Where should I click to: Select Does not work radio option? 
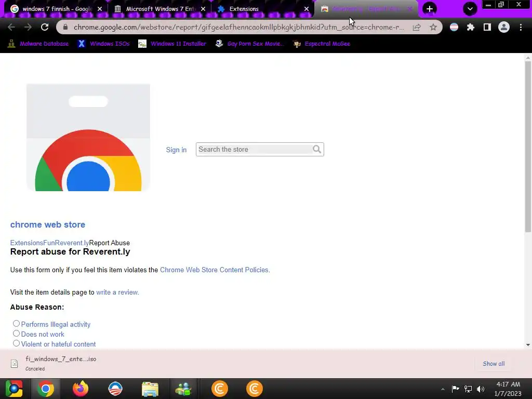click(16, 334)
